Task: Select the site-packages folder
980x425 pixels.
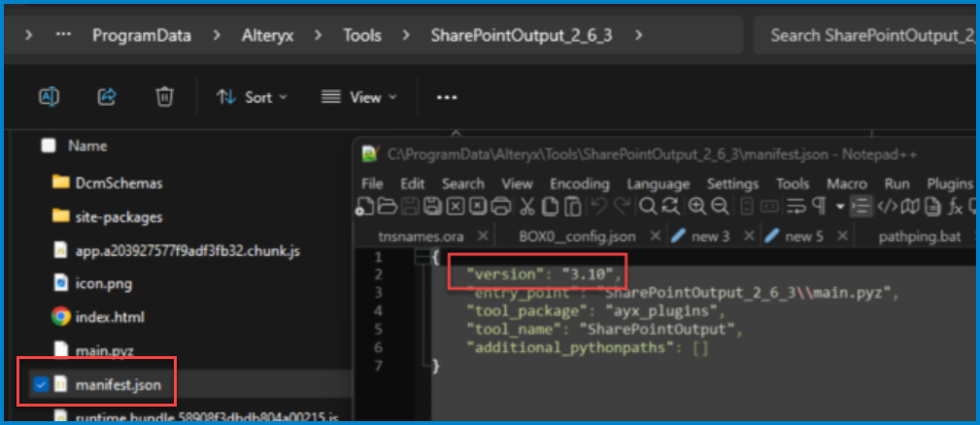Action: [118, 217]
